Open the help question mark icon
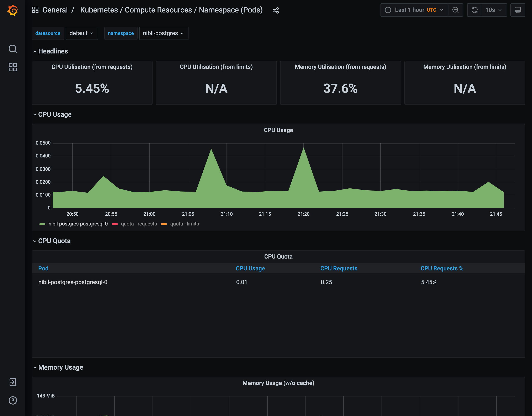This screenshot has height=416, width=532. [x=13, y=400]
